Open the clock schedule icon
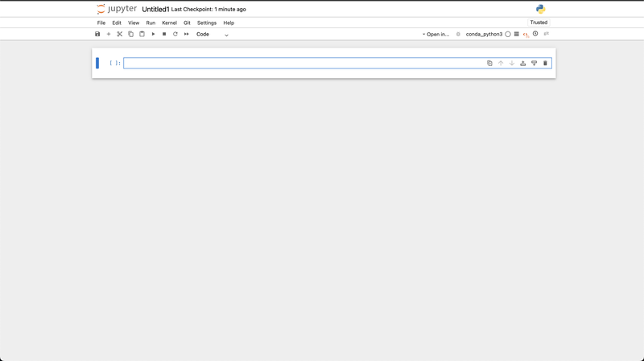644x361 pixels. (535, 34)
